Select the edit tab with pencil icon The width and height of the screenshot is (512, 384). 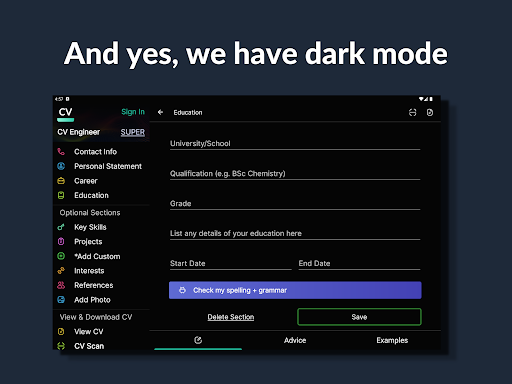198,340
